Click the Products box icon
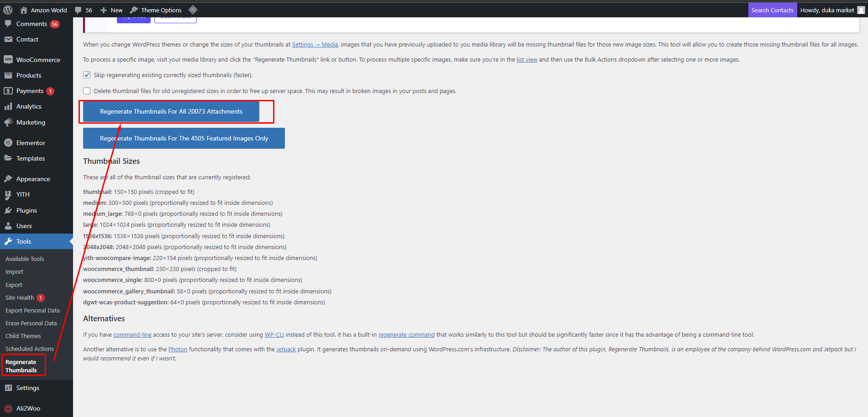 pyautogui.click(x=8, y=75)
